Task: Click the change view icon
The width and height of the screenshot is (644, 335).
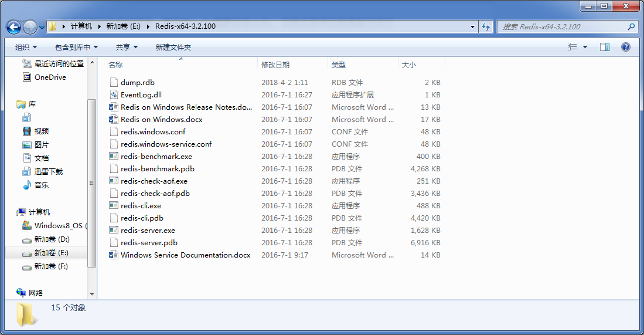Action: (572, 47)
